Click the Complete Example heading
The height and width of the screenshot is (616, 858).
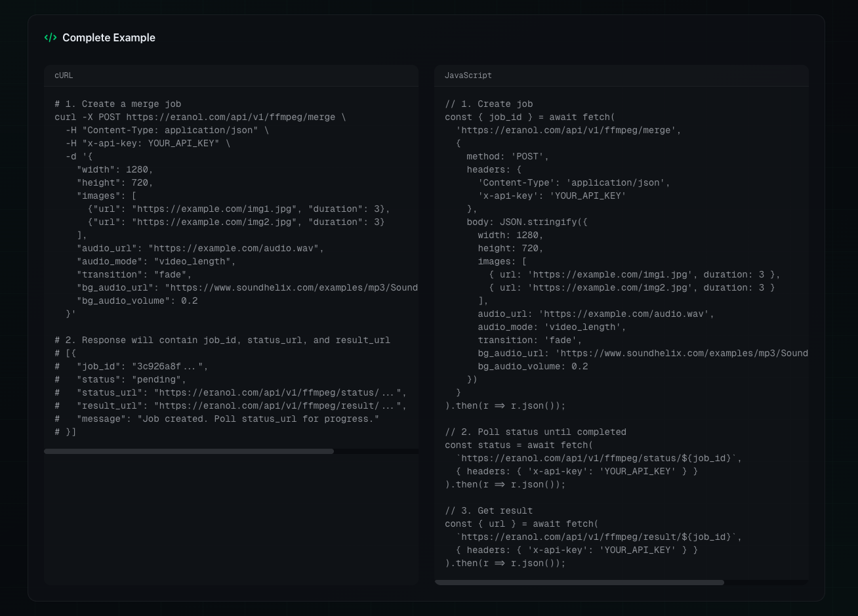point(109,37)
